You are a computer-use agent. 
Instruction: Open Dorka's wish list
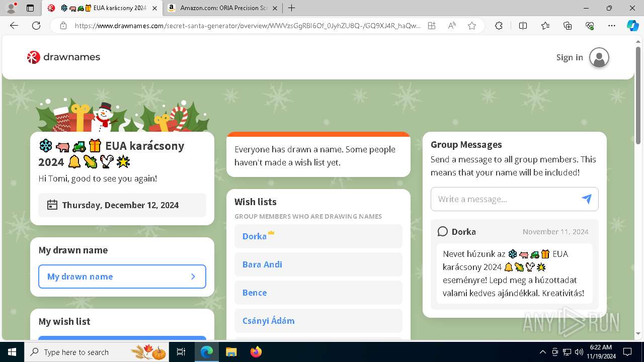click(x=318, y=236)
